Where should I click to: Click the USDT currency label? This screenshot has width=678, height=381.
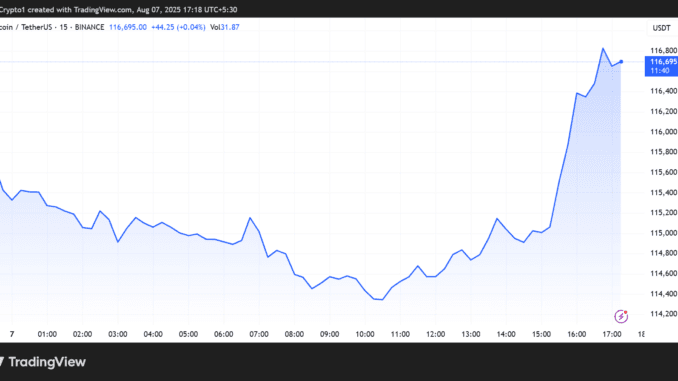pyautogui.click(x=661, y=28)
